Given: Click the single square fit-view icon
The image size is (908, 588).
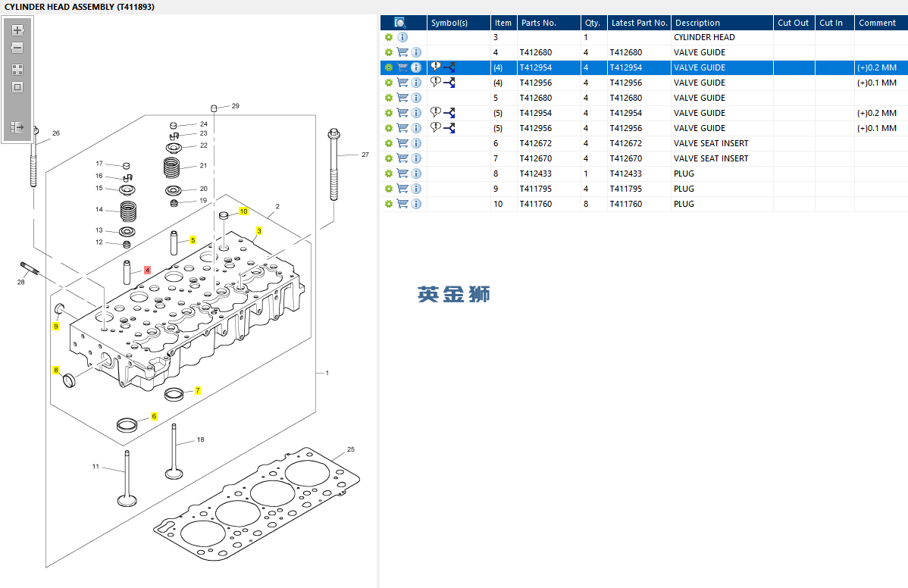Looking at the screenshot, I should click(x=17, y=87).
